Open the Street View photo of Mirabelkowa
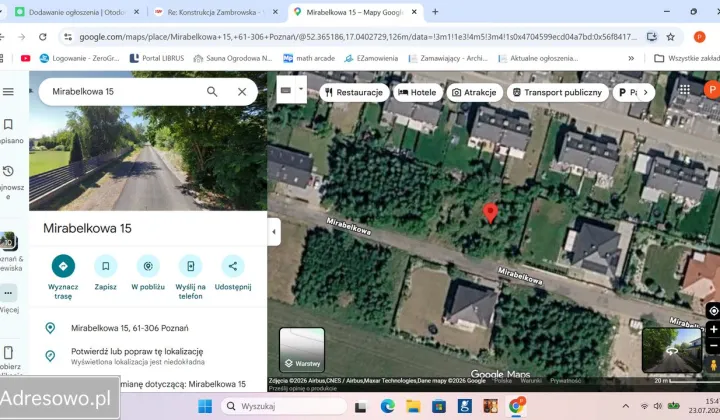 click(x=148, y=157)
